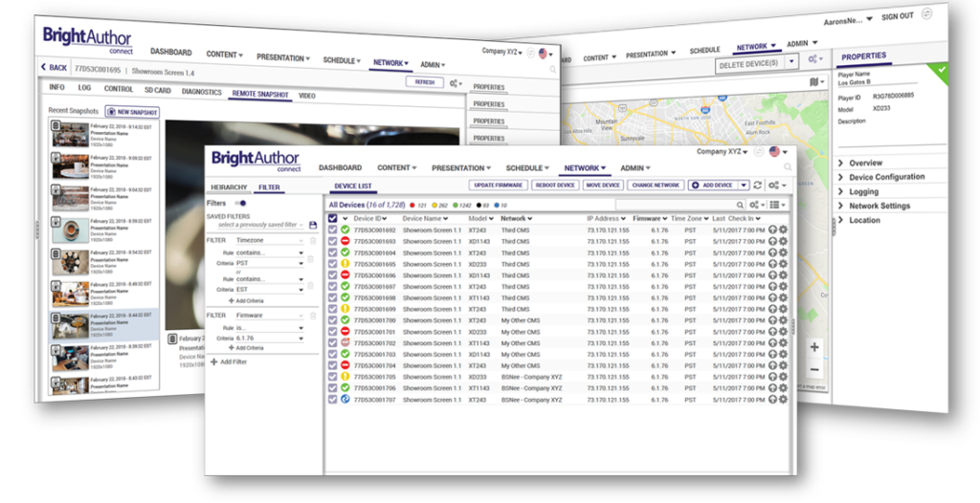Image resolution: width=980 pixels, height=503 pixels.
Task: Open Delete Device(s) dropdown arrow in map window
Action: [791, 61]
